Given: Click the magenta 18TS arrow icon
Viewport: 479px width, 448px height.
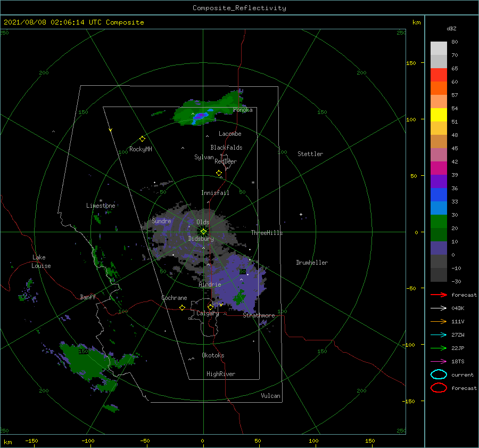Looking at the screenshot, I should 439,362.
